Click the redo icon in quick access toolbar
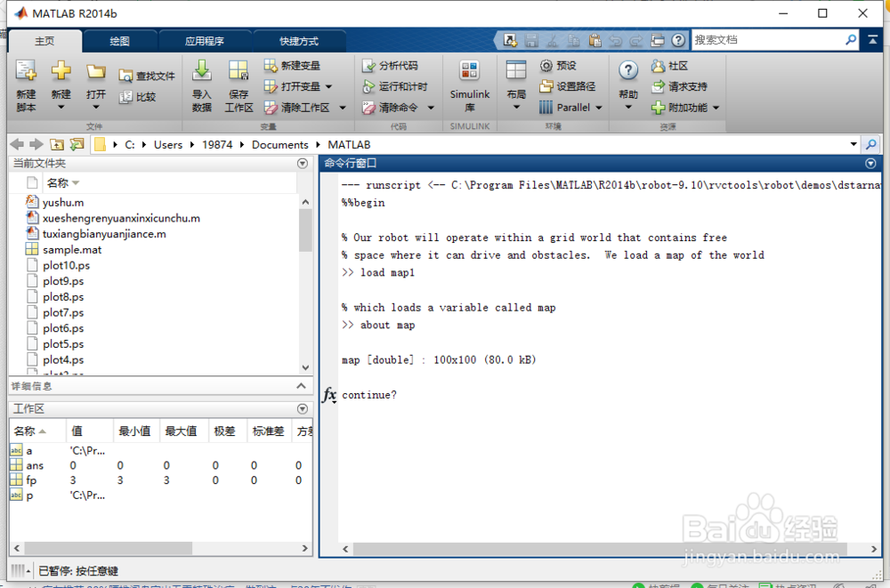The height and width of the screenshot is (588, 890). click(x=636, y=40)
